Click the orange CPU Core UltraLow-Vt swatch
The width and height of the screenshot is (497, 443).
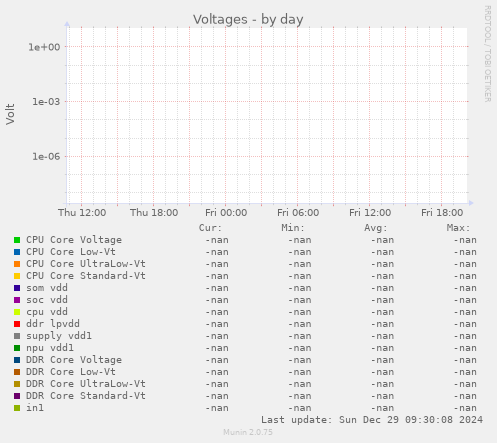click(17, 264)
